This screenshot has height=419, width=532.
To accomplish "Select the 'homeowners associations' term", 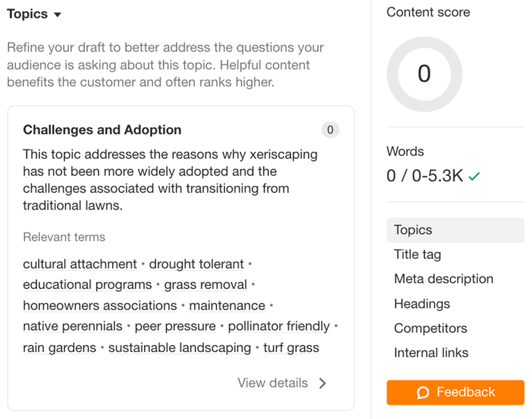I will (x=100, y=306).
